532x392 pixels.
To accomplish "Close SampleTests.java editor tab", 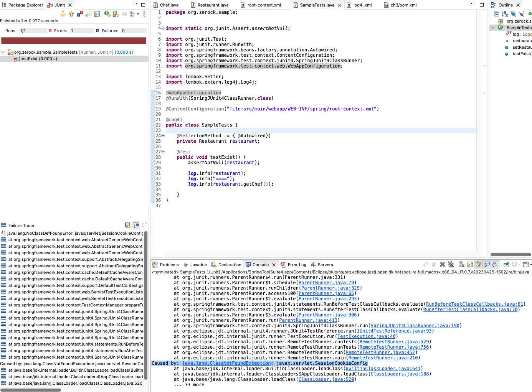I will click(339, 5).
